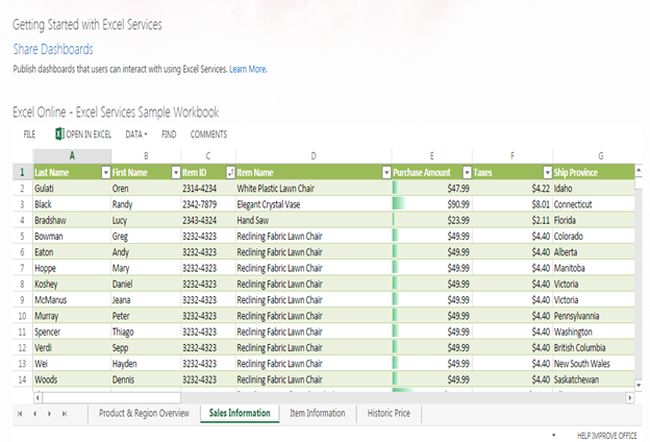Click the $23.99 purchase amount cell

[x=432, y=221]
